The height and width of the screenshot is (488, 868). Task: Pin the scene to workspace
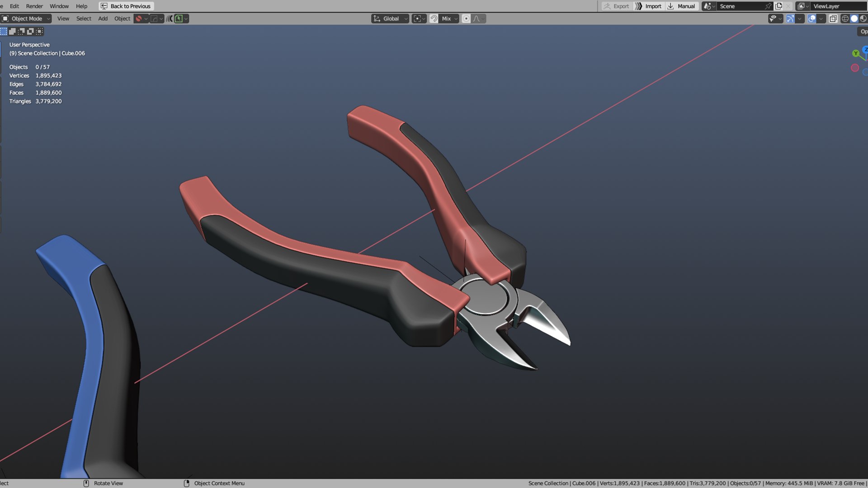pyautogui.click(x=768, y=6)
